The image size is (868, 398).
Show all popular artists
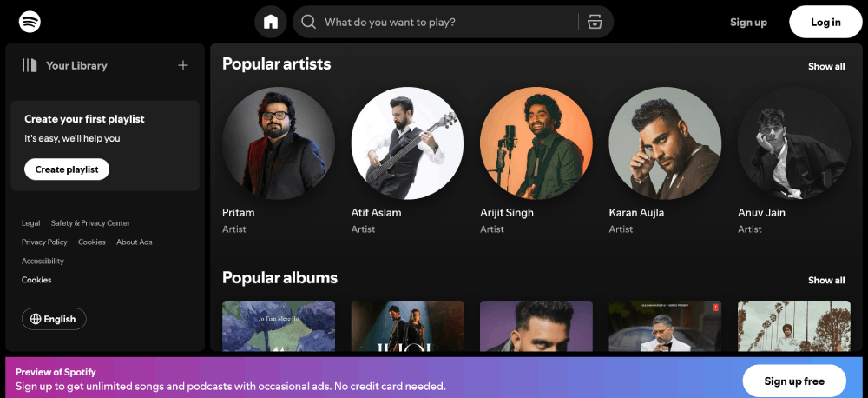coord(825,66)
